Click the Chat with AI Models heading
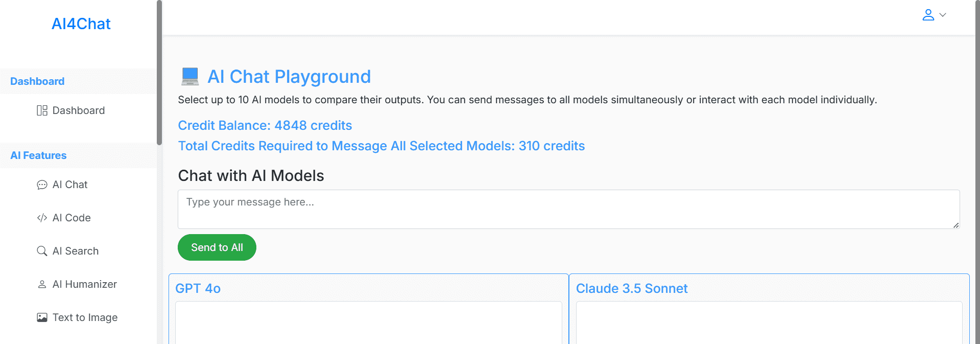Screen dimensions: 980x344 click(x=251, y=175)
